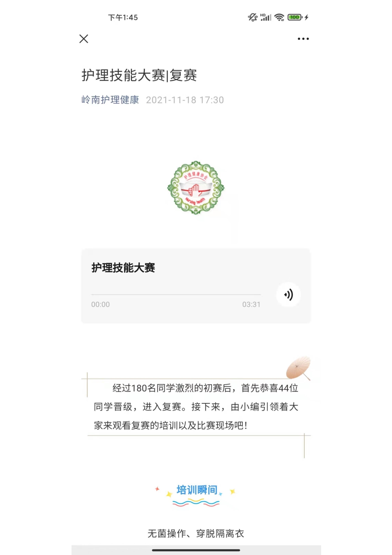Tap the muted notification bell icon
The width and height of the screenshot is (392, 555).
(252, 17)
